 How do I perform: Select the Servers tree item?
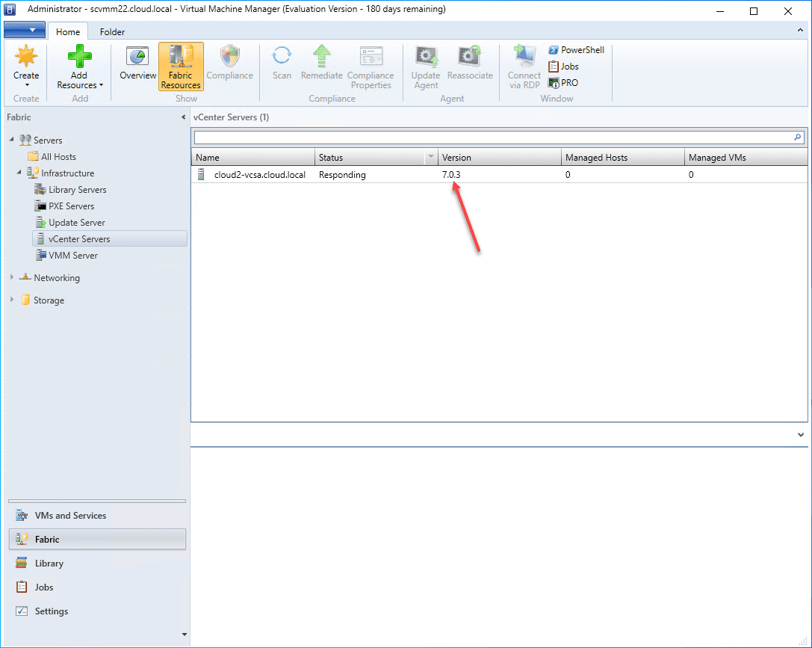tap(40, 140)
